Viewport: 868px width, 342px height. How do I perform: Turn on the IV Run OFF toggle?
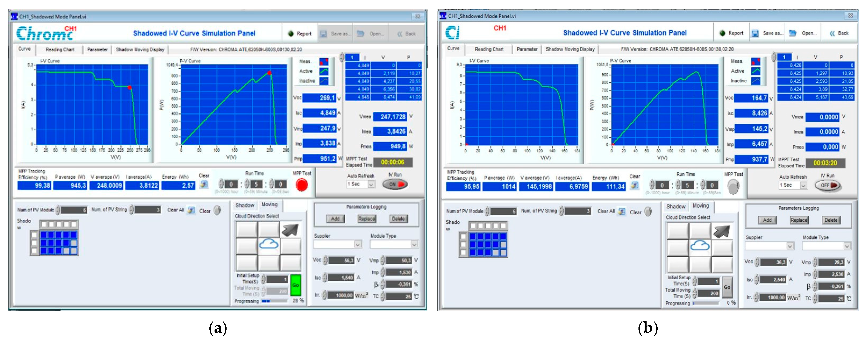828,185
